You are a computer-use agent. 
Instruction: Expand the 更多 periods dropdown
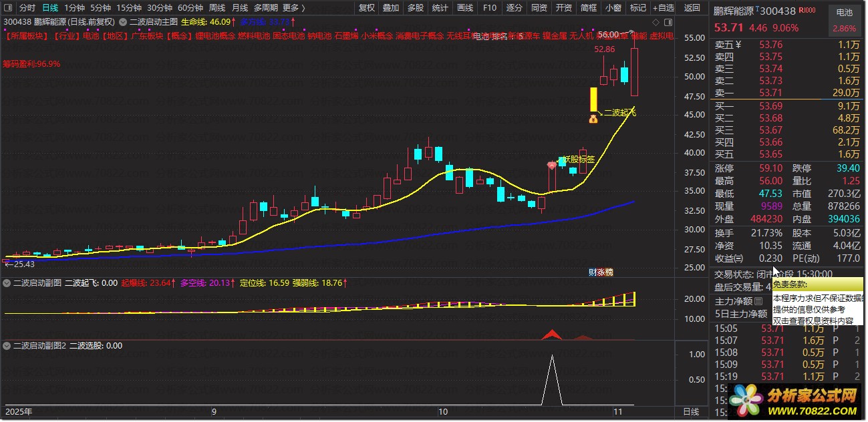click(293, 8)
